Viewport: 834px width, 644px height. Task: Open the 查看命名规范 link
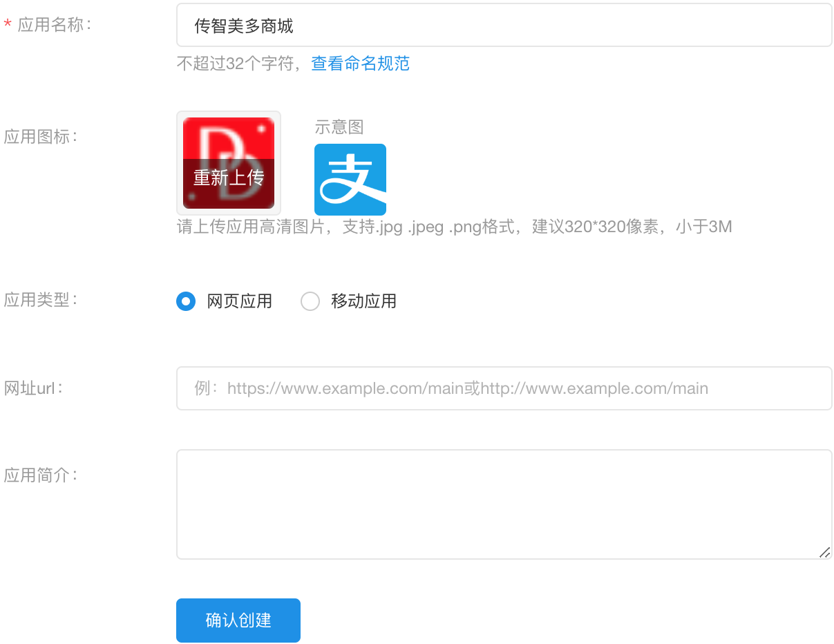click(x=360, y=64)
